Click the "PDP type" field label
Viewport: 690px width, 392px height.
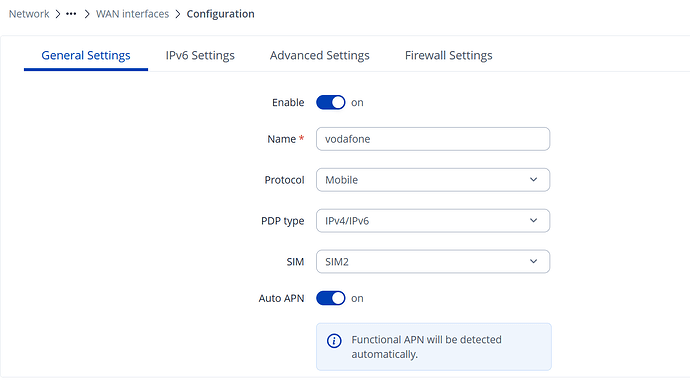[x=283, y=221]
